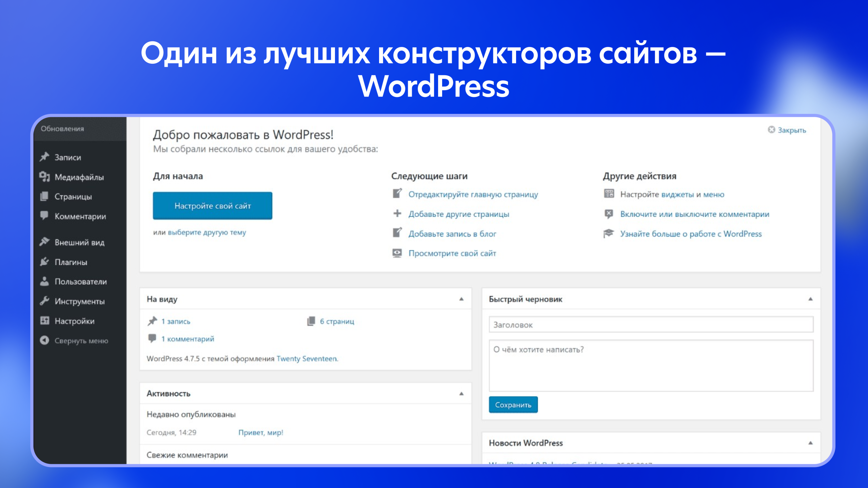Open the меню link in Другие действия
The image size is (868, 488).
(x=713, y=195)
